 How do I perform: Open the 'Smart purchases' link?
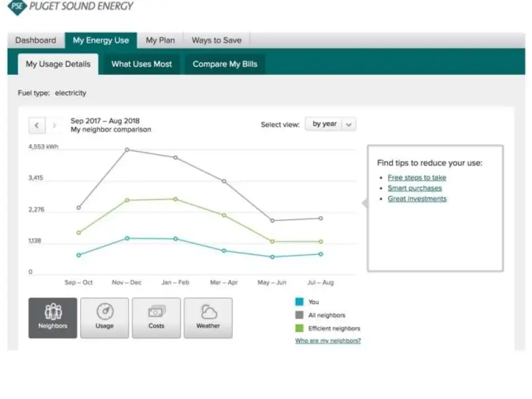point(415,188)
